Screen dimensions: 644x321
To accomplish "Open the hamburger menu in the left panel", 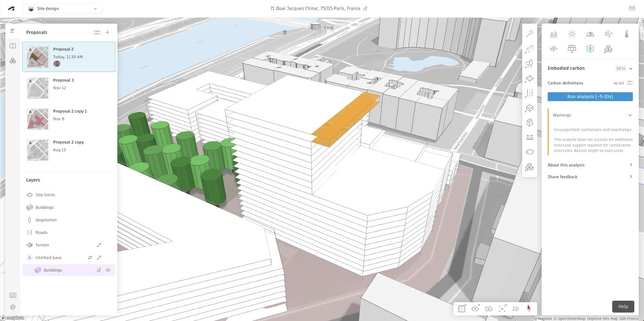I will 12,31.
